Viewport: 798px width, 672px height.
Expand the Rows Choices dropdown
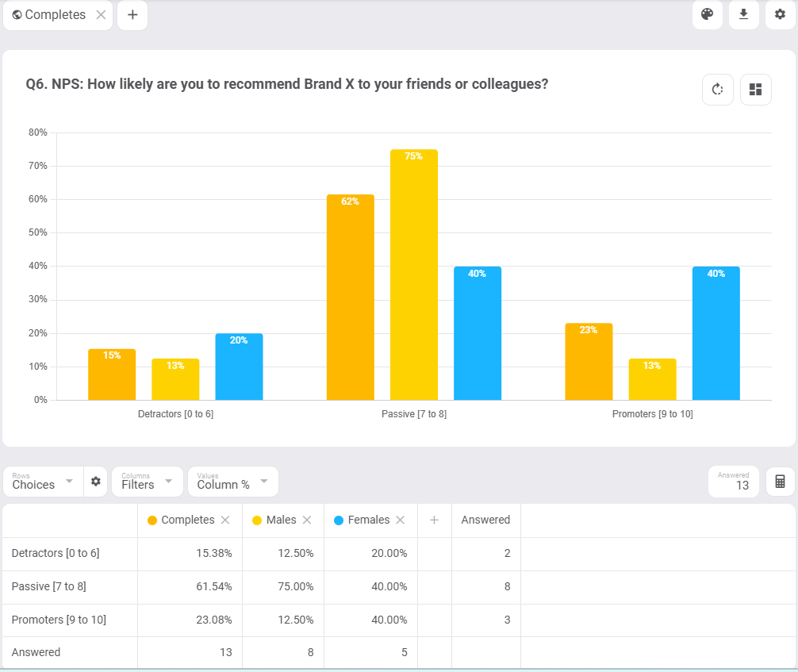(43, 481)
